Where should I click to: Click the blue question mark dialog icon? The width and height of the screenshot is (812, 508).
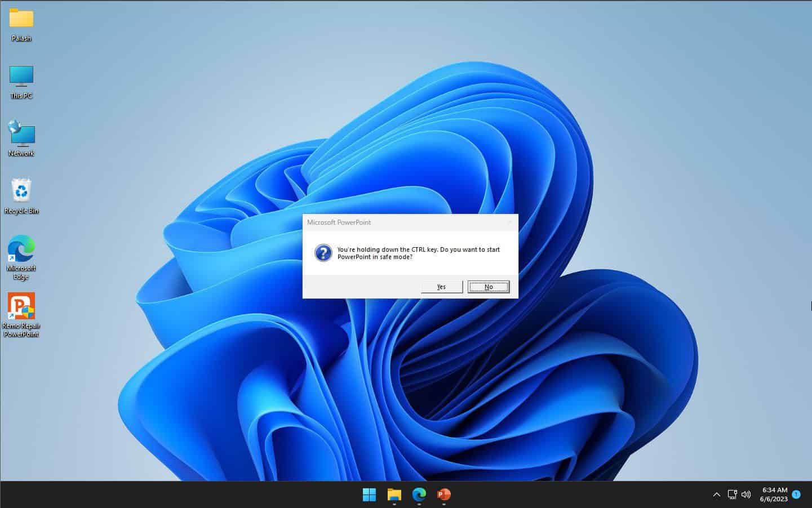[323, 253]
